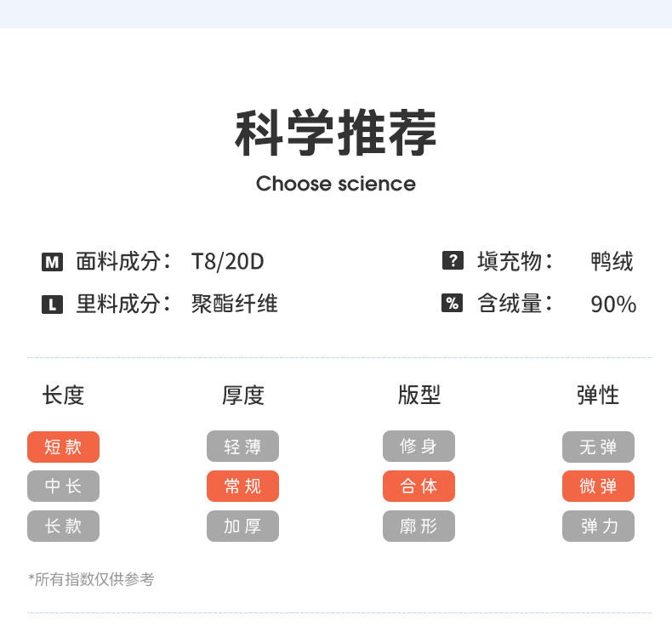This screenshot has width=672, height=632.
Task: Select the 长款 length option
Action: coord(63,527)
